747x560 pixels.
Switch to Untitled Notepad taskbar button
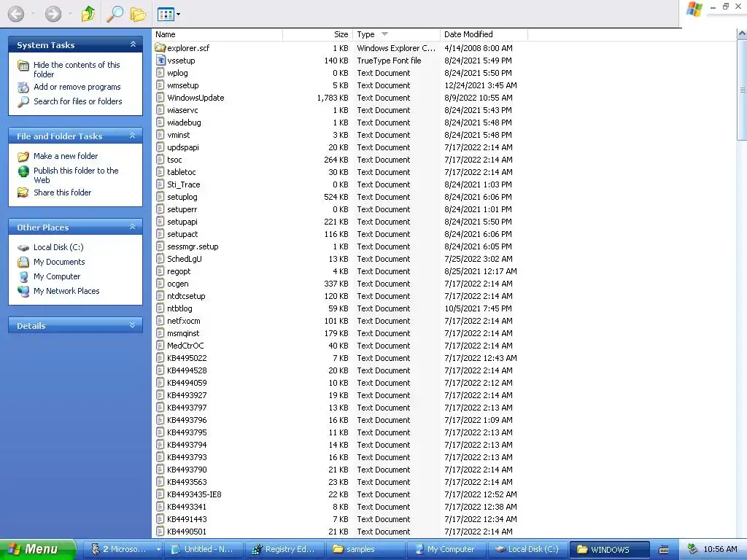[204, 549]
